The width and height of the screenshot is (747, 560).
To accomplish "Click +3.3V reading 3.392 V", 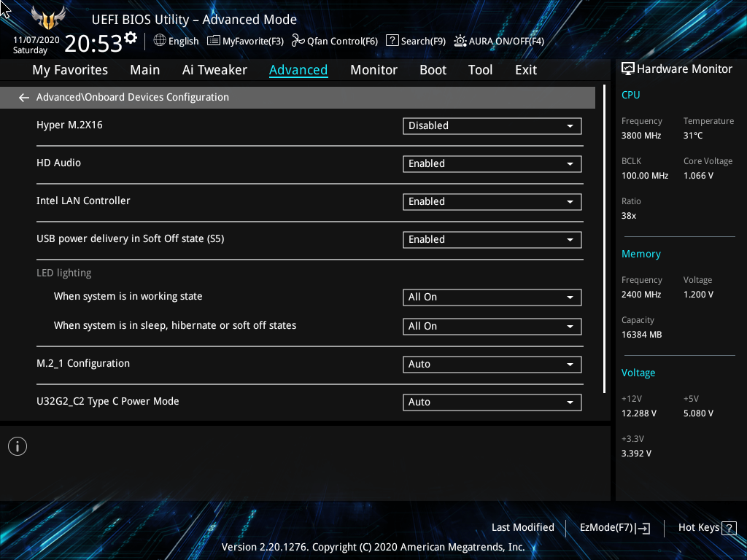I will (636, 454).
